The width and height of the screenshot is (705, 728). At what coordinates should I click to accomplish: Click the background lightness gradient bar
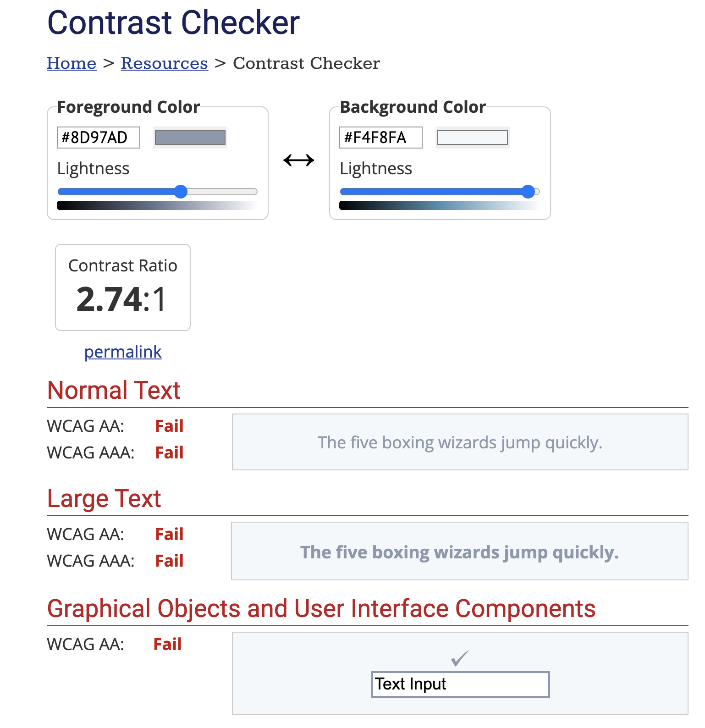tap(440, 205)
